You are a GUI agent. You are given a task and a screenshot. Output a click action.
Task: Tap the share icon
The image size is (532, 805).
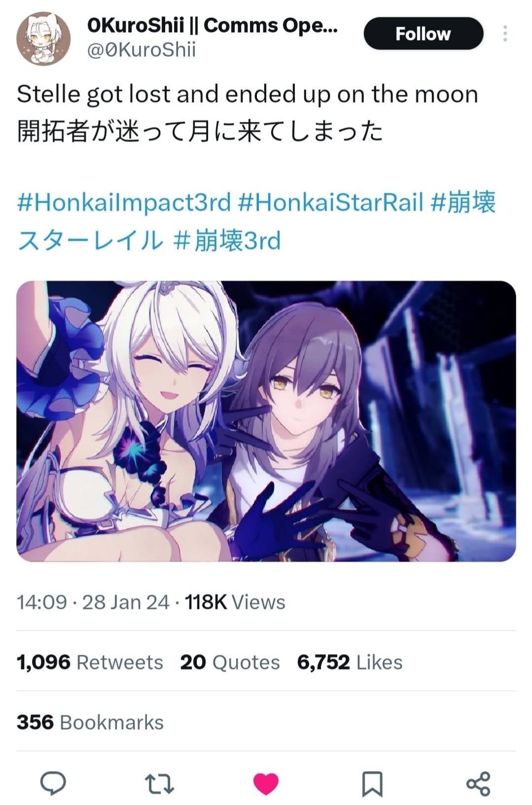pyautogui.click(x=478, y=783)
